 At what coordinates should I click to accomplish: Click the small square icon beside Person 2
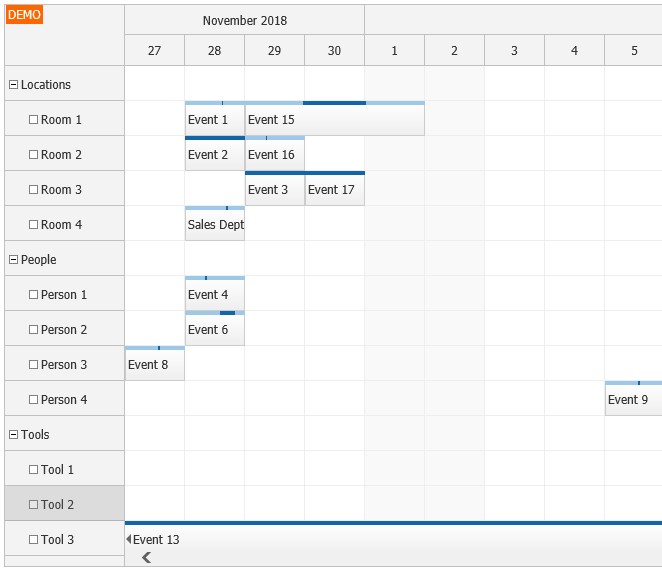click(33, 330)
